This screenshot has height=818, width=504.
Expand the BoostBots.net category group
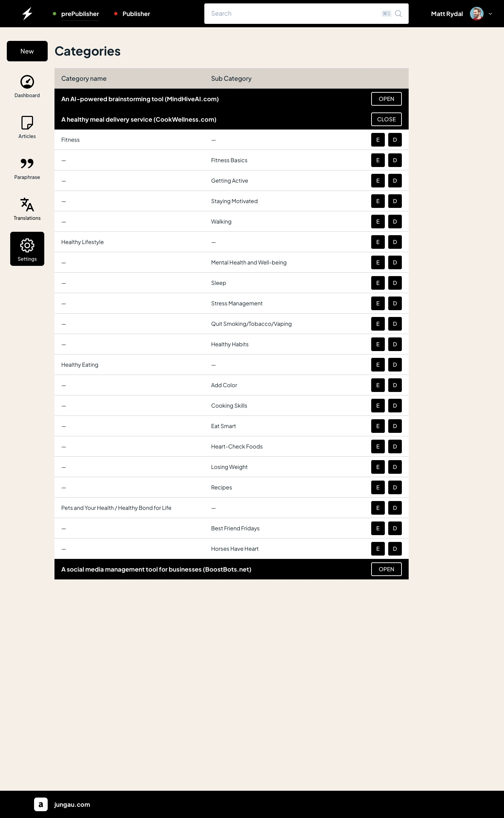tap(387, 569)
